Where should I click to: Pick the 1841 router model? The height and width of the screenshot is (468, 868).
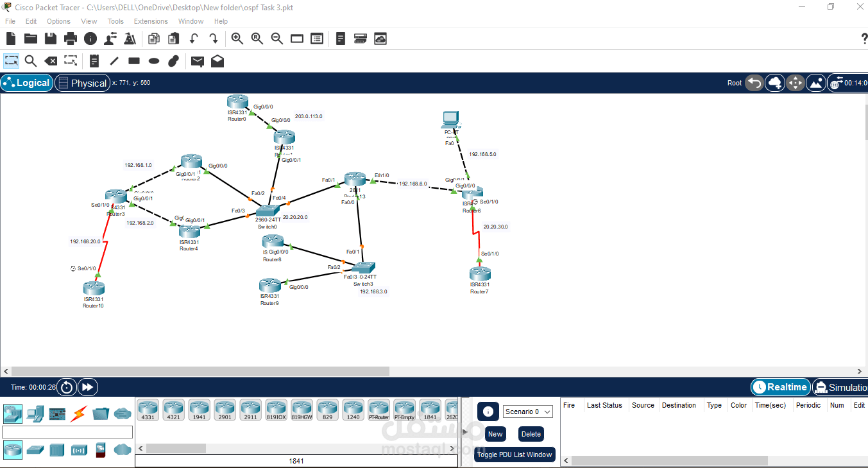coord(430,410)
